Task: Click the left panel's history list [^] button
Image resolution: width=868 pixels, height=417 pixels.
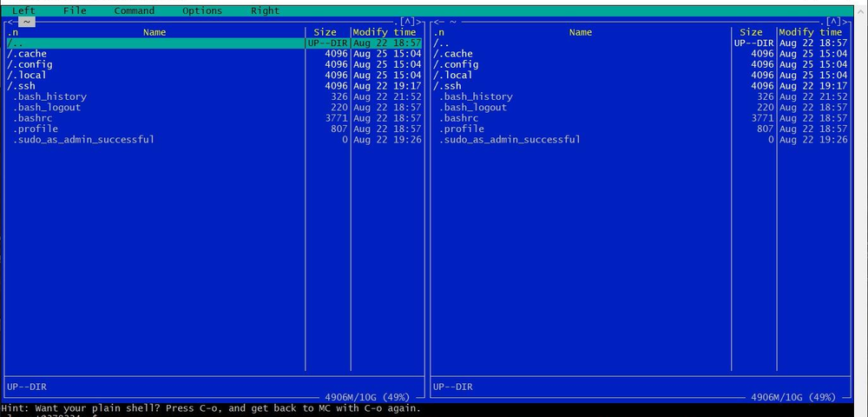Action: pos(408,22)
